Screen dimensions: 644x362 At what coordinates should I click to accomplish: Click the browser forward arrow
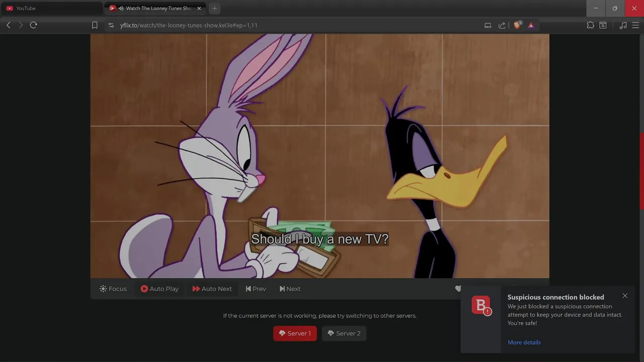pyautogui.click(x=21, y=25)
